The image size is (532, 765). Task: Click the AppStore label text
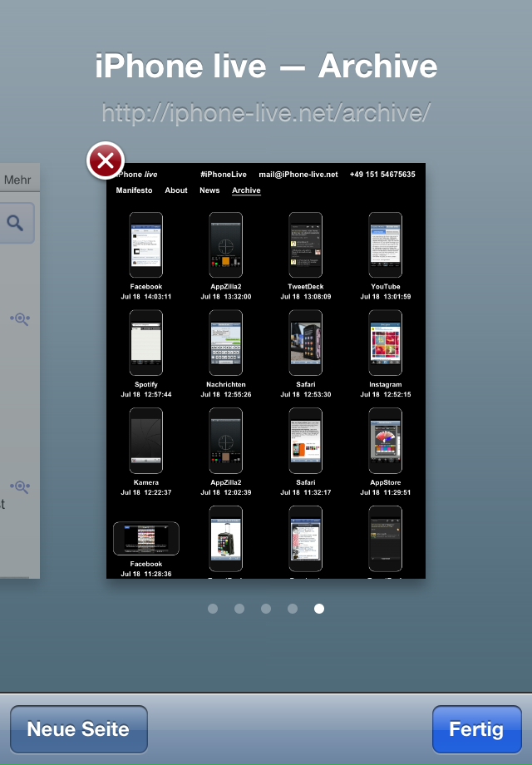tap(385, 482)
